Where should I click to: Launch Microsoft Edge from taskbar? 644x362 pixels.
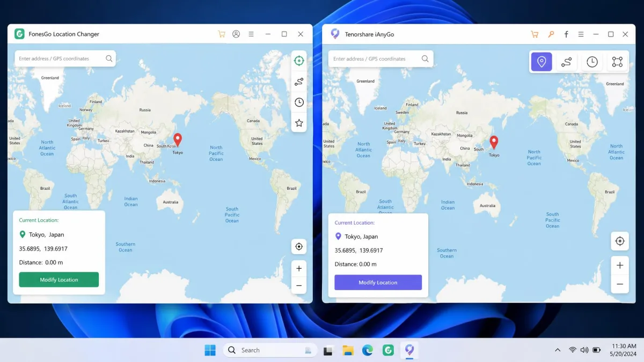point(368,351)
